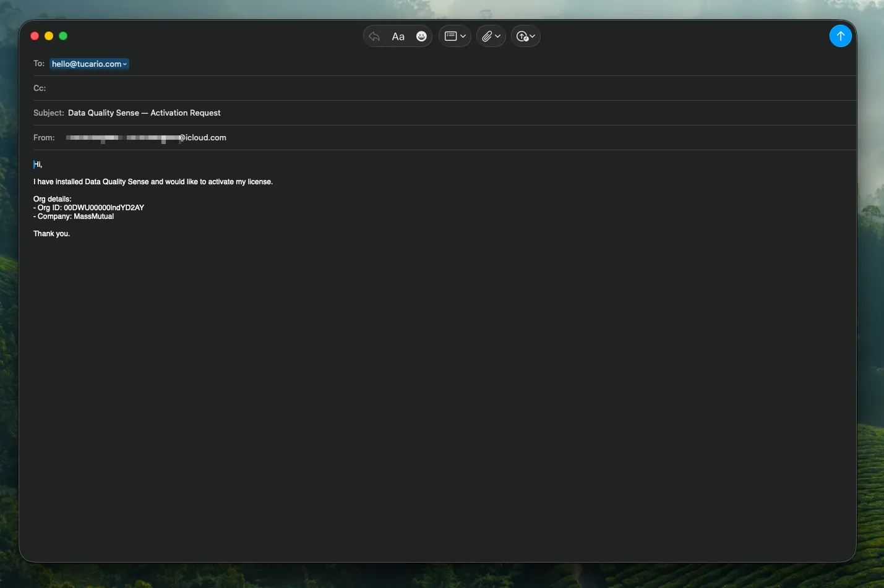Expand the attachment options chevron
Image resolution: width=884 pixels, height=588 pixels.
[498, 36]
